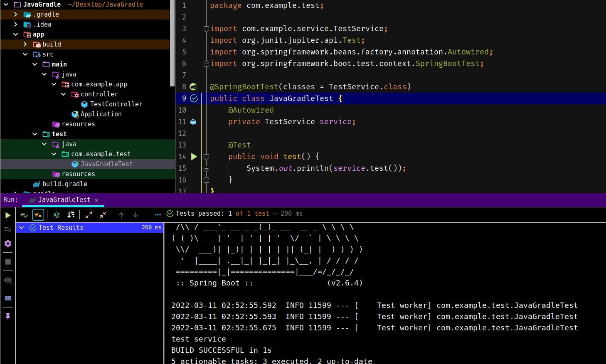
Task: Switch to the JavaGradleTest run tab
Action: coord(64,200)
